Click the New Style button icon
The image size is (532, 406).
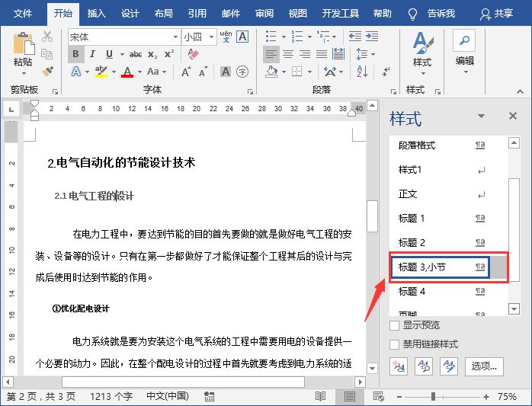[399, 366]
